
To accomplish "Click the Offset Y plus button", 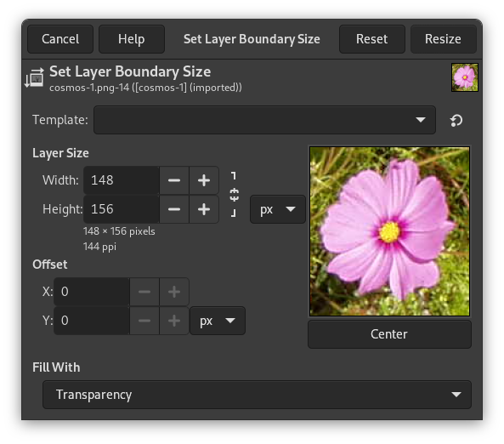I will click(x=174, y=321).
